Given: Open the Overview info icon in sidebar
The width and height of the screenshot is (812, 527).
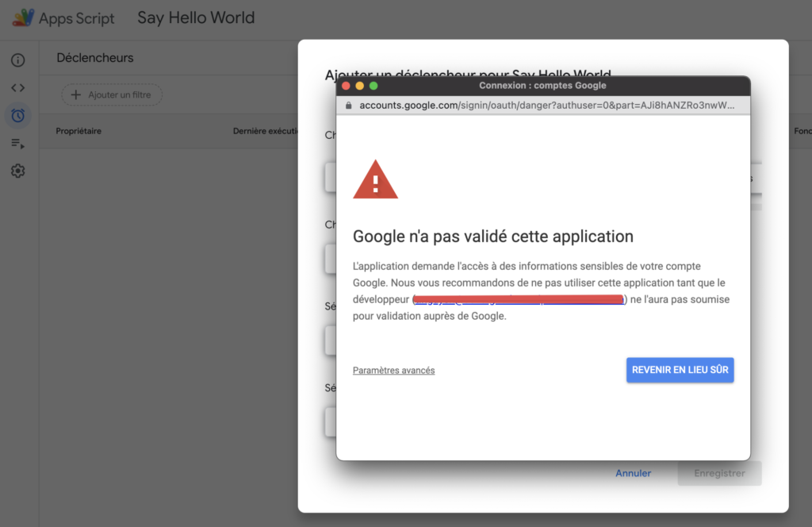Looking at the screenshot, I should [x=17, y=60].
